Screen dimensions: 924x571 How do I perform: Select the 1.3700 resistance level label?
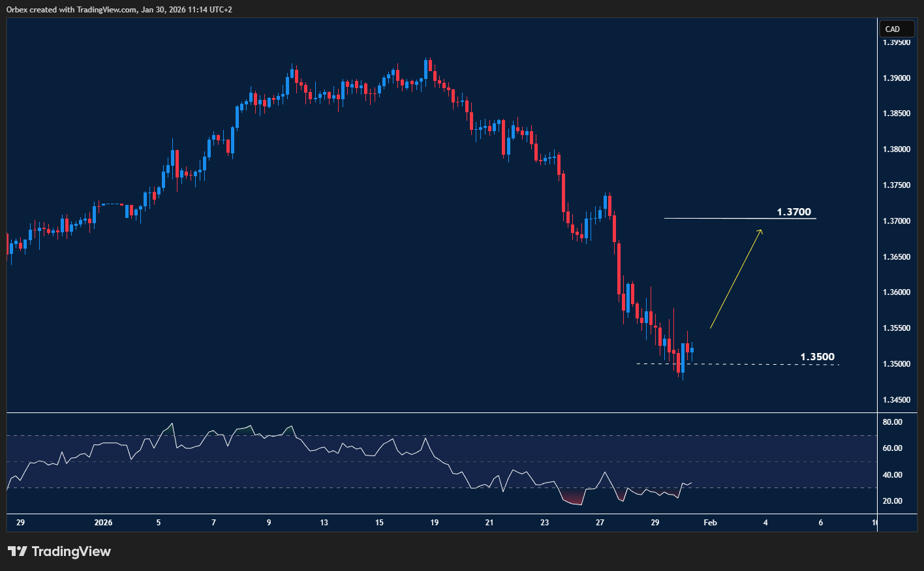point(793,211)
